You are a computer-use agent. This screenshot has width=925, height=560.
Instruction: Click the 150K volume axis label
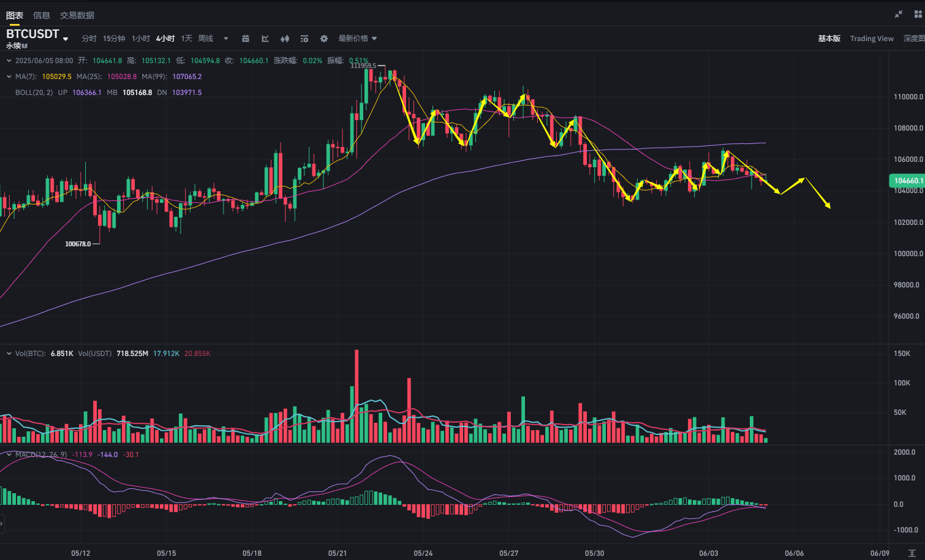point(902,354)
